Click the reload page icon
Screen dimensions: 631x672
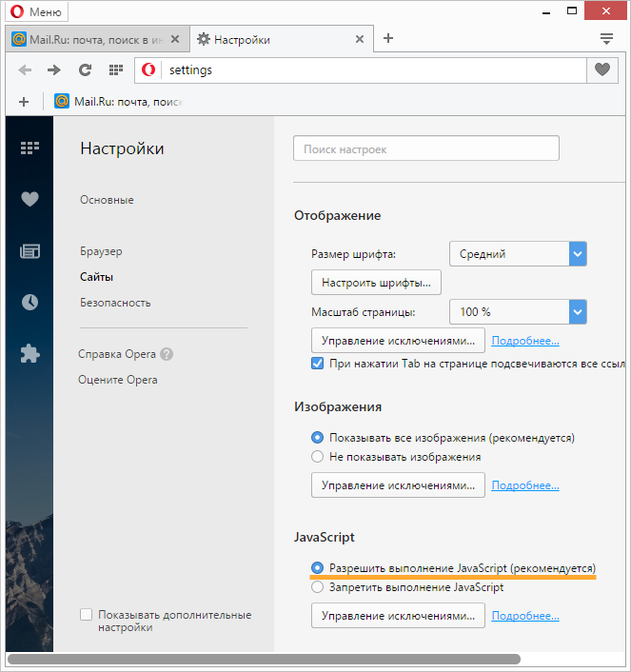point(85,69)
